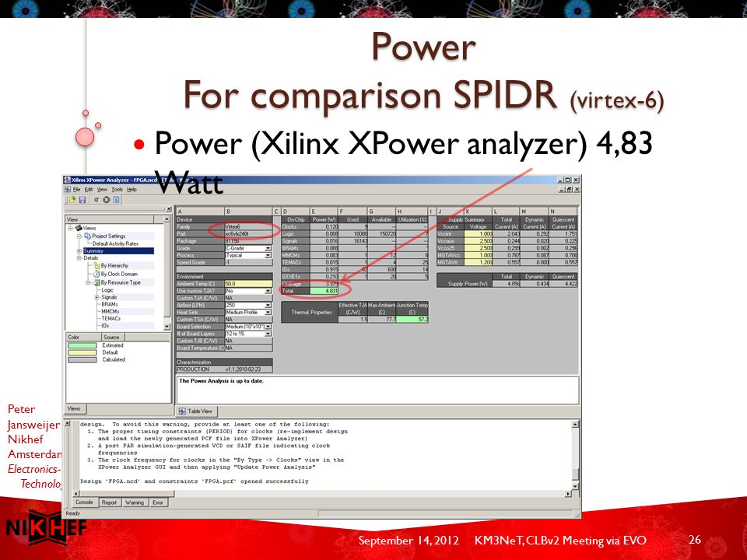Screen dimensions: 747x560
Task: Open the Help menu
Action: pos(132,190)
